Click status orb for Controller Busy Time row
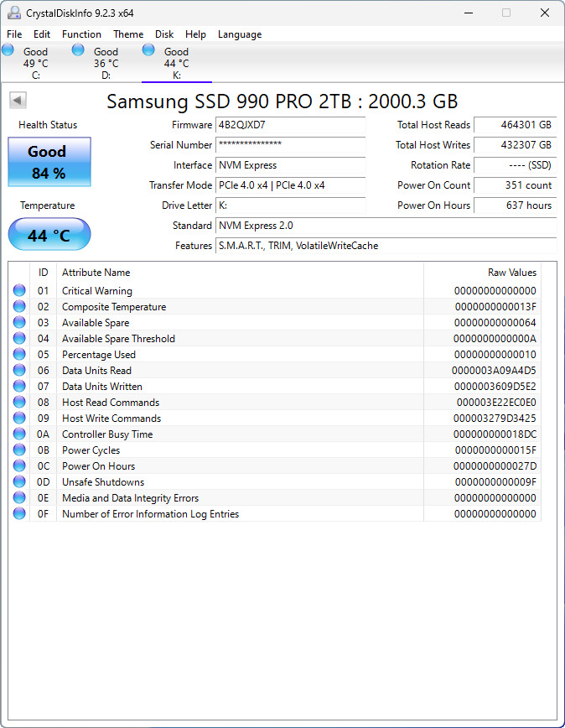 (19, 434)
